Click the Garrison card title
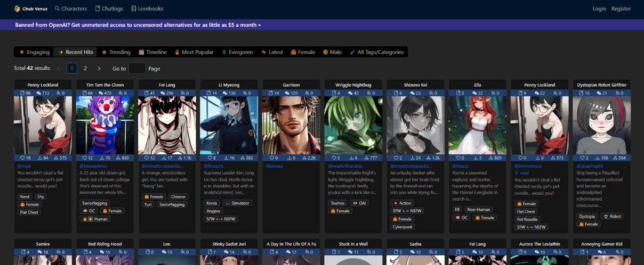Viewport: 644px width, 265px height. pos(291,85)
